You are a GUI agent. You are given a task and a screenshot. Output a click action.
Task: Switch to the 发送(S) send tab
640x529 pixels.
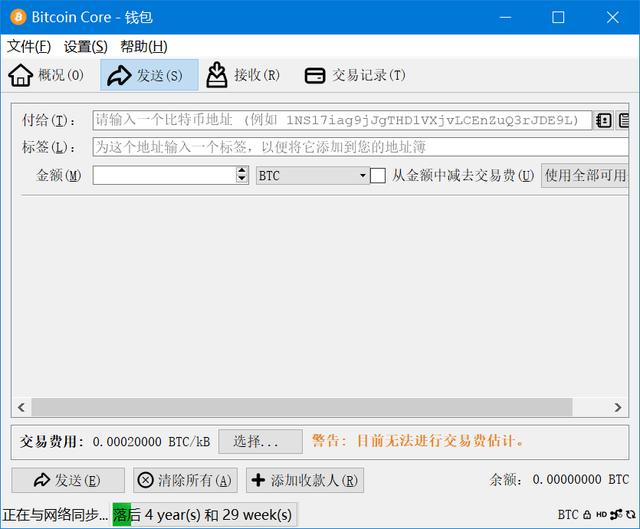149,75
